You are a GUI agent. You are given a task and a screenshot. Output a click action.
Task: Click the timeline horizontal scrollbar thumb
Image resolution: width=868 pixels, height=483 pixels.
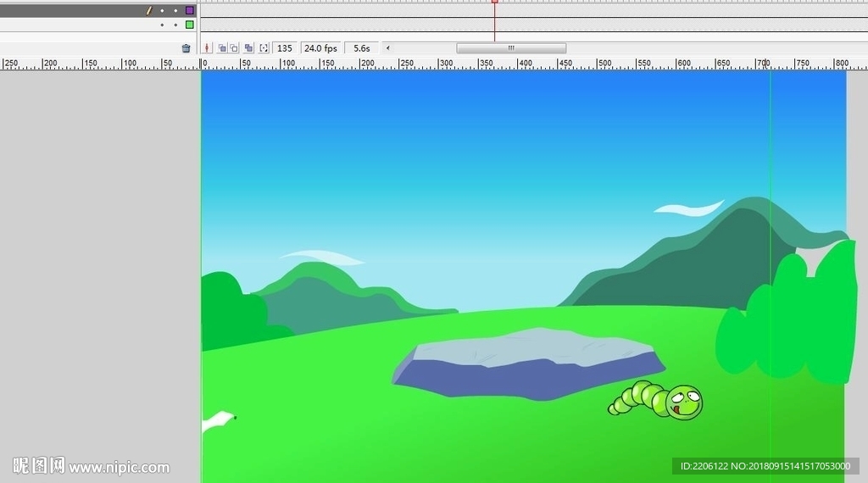tap(511, 48)
